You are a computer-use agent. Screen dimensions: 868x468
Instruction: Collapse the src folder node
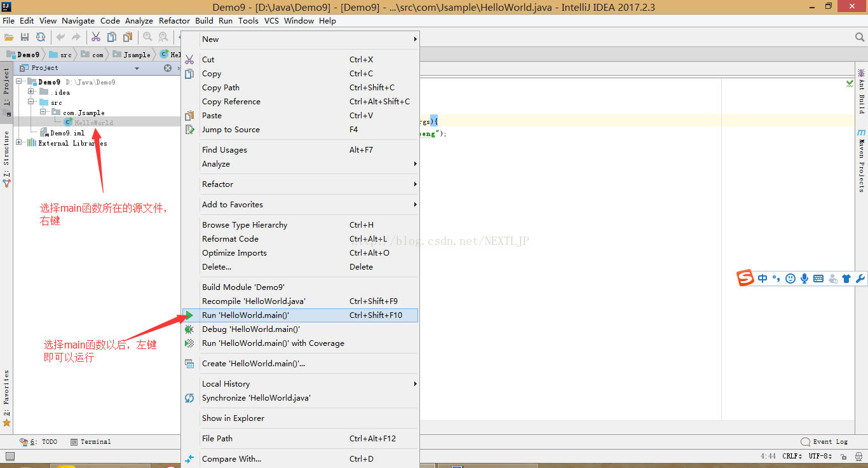pos(31,102)
